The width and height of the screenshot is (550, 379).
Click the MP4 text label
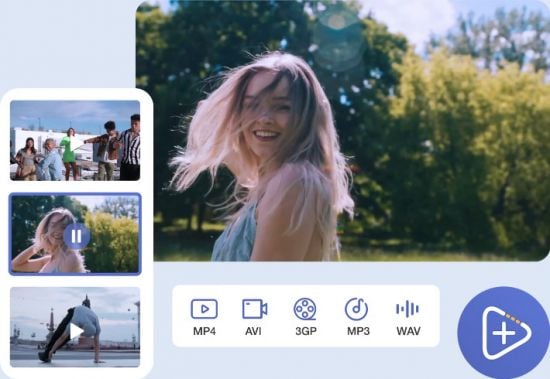(x=204, y=331)
